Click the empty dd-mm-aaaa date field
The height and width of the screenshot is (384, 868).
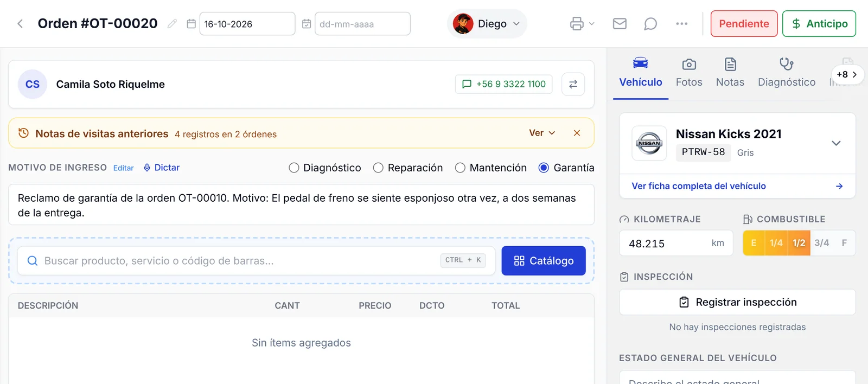362,24
